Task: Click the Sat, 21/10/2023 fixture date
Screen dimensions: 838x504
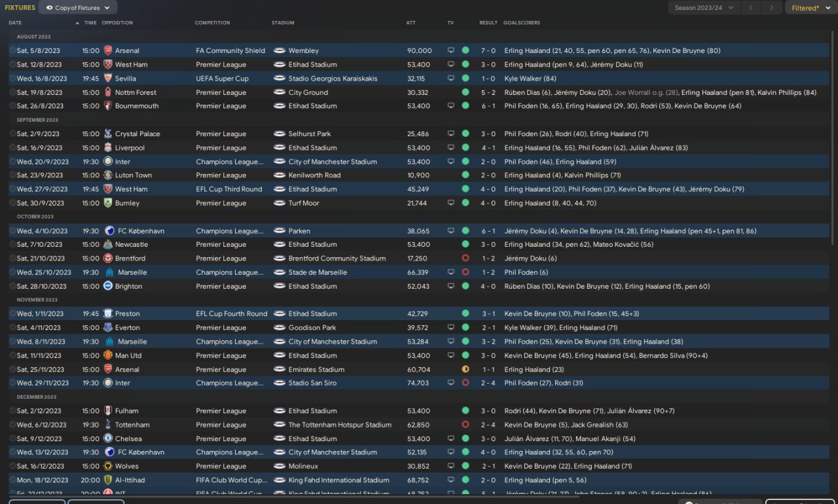Action: click(x=41, y=259)
